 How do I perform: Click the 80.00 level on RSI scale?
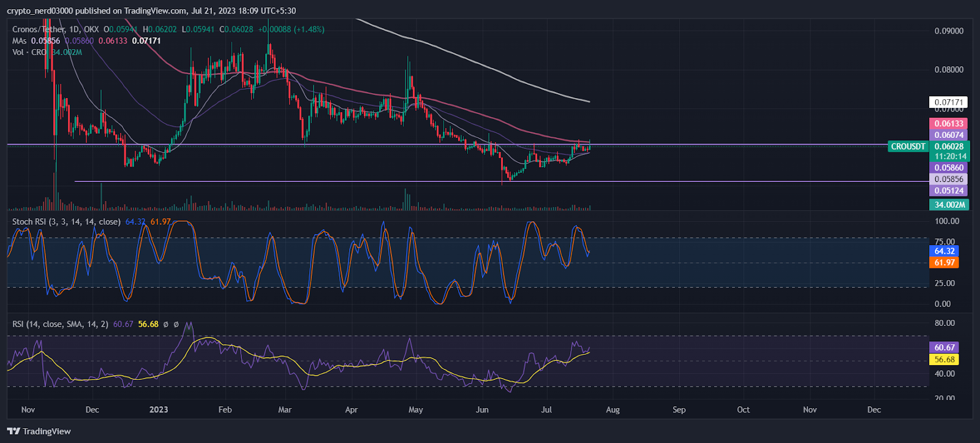click(944, 323)
